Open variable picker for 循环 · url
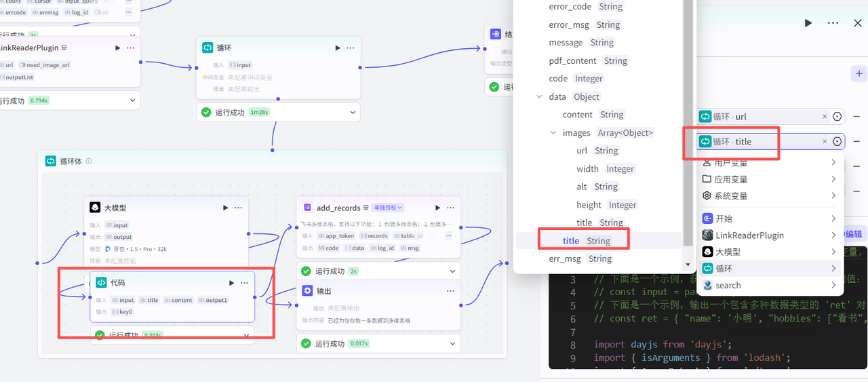 (837, 117)
